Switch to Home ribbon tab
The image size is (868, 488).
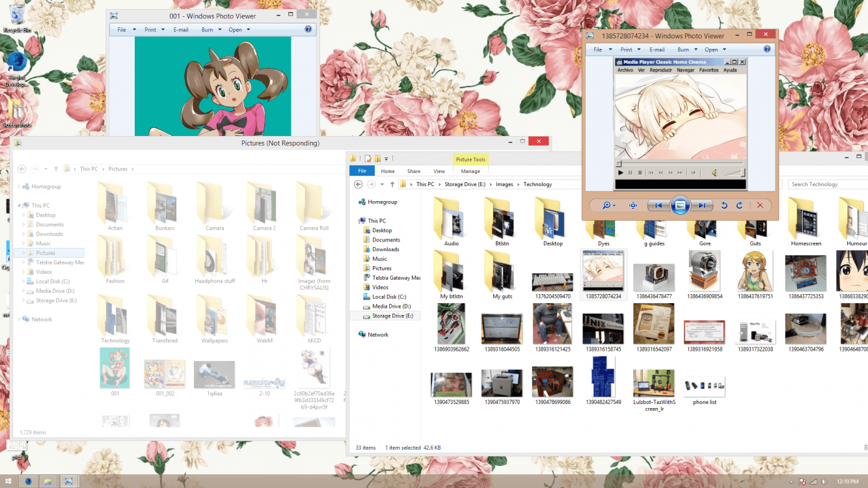point(388,171)
